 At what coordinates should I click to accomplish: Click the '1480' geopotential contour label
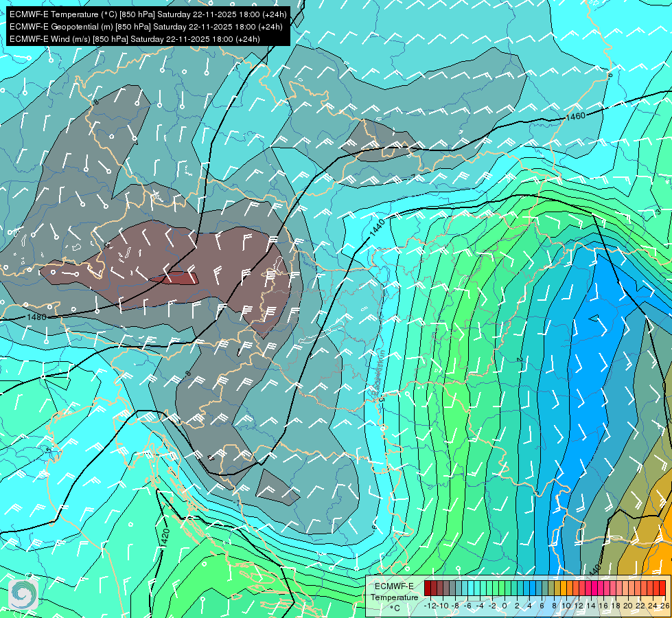36,317
